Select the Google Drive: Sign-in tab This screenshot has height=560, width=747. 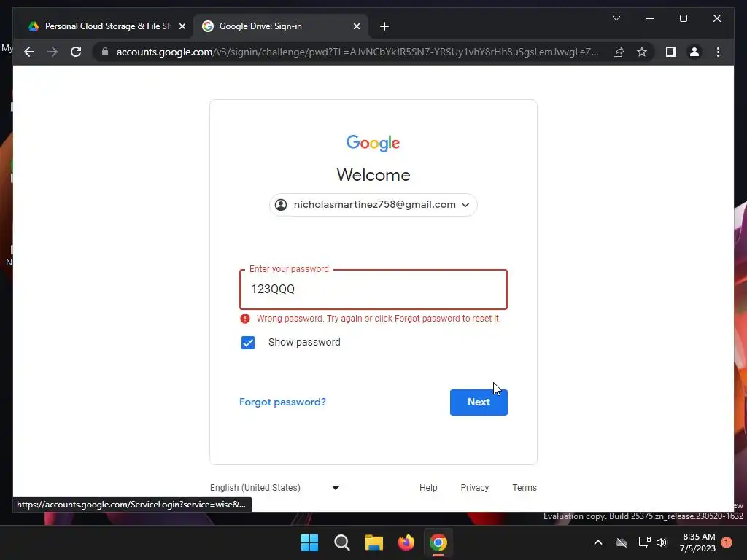tap(281, 26)
